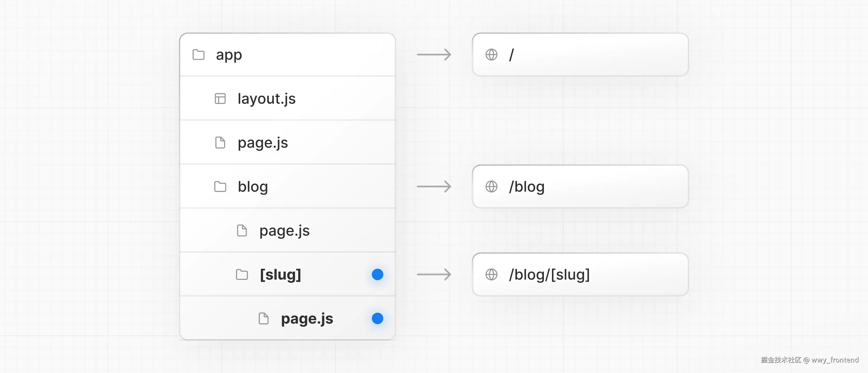This screenshot has height=373, width=868.
Task: Click the file icon of bold page.js
Action: pyautogui.click(x=263, y=318)
